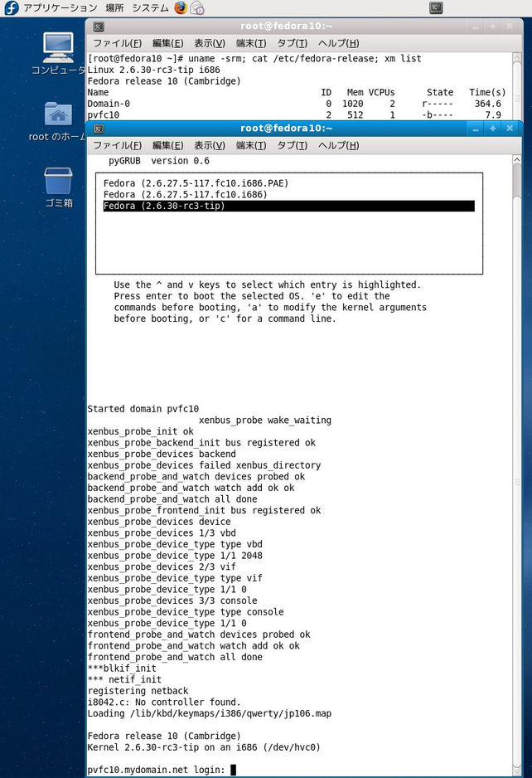This screenshot has width=532, height=778.
Task: Select Fedora (2.6.27.5-117.fc10.i686) boot entry
Action: pyautogui.click(x=185, y=194)
